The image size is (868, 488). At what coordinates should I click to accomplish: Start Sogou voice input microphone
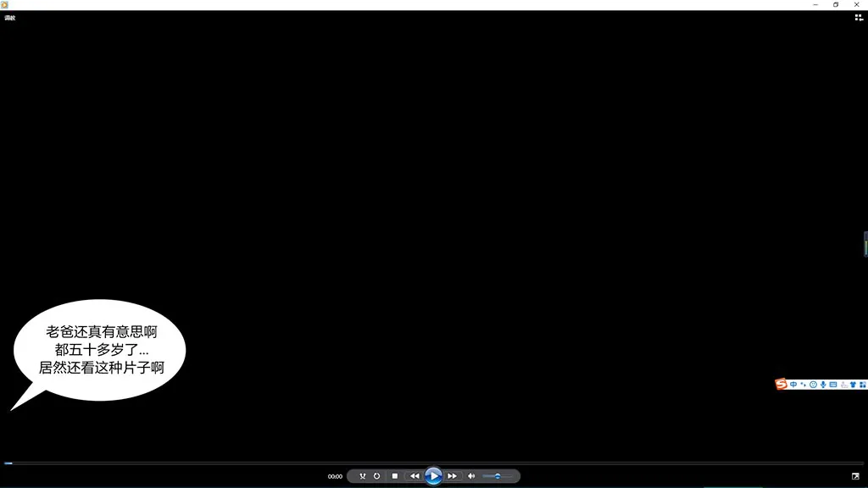point(823,385)
